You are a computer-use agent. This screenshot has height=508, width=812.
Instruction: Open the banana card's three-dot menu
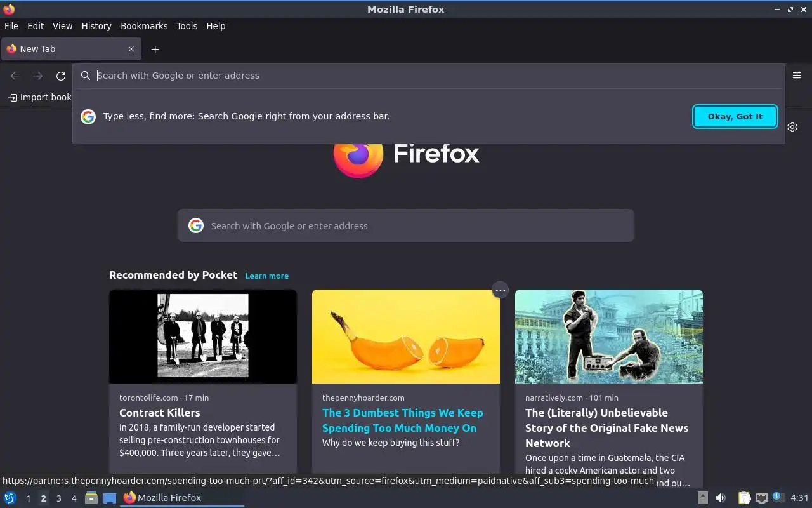tap(501, 290)
